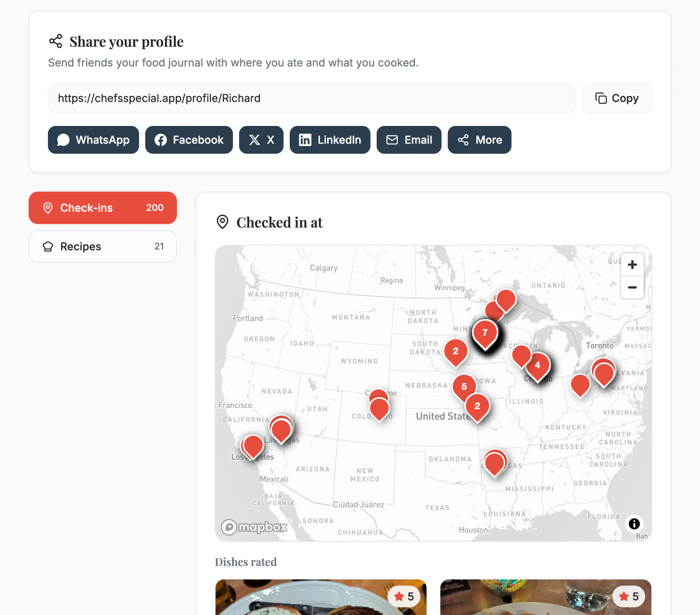Click the map pin near Los Angeles
The width and height of the screenshot is (700, 615).
pos(253,447)
